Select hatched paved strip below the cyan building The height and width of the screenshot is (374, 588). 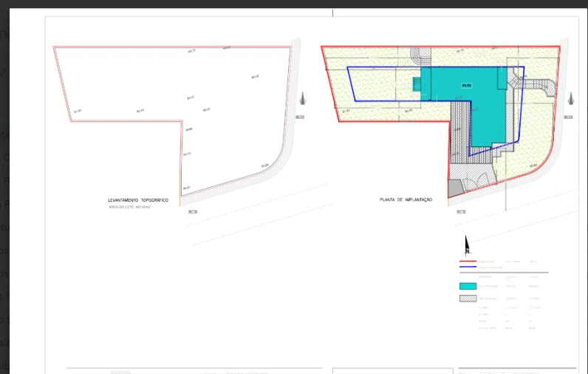461,129
